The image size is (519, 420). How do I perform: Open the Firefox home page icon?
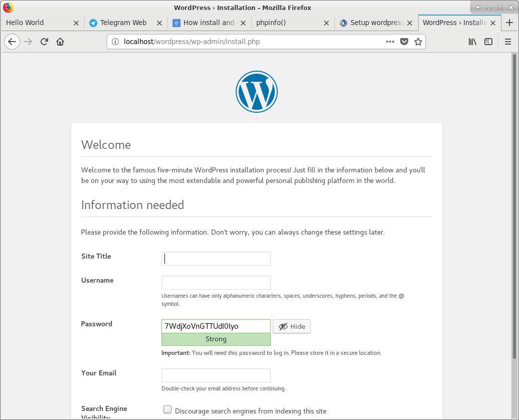[x=60, y=42]
